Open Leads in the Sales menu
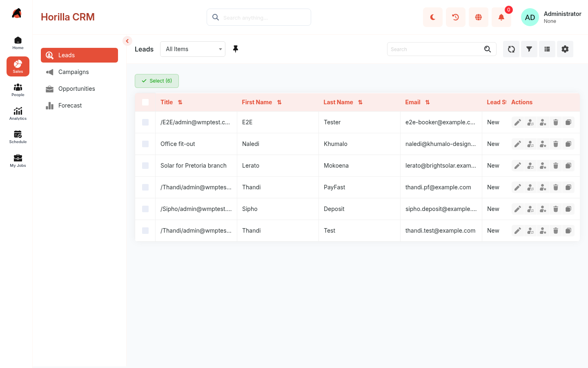The height and width of the screenshot is (368, 588). click(x=79, y=55)
